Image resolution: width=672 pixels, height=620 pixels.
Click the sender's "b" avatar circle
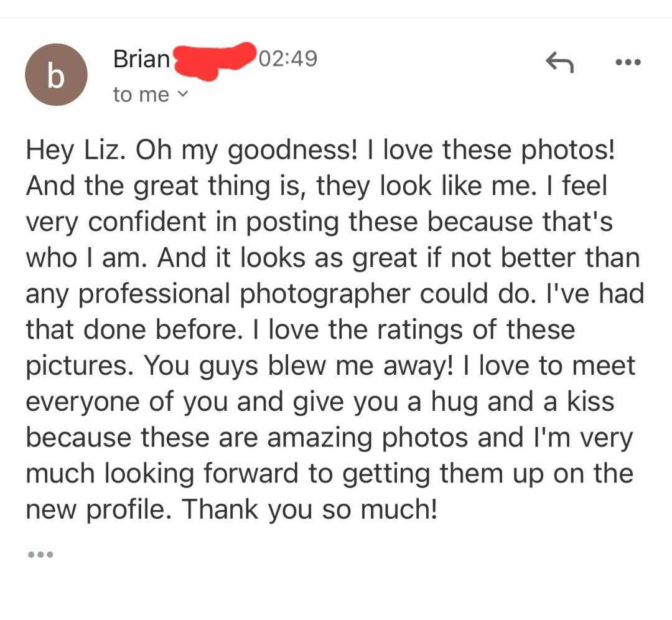pos(56,75)
